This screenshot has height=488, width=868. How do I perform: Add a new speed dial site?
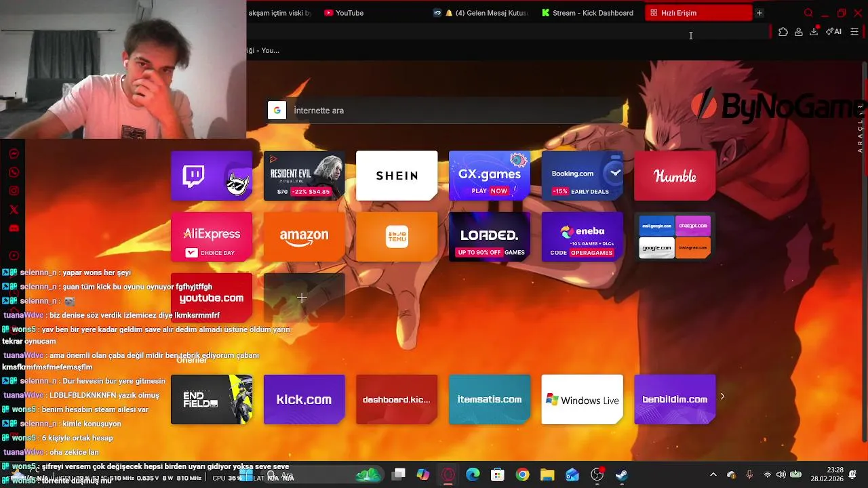point(304,298)
